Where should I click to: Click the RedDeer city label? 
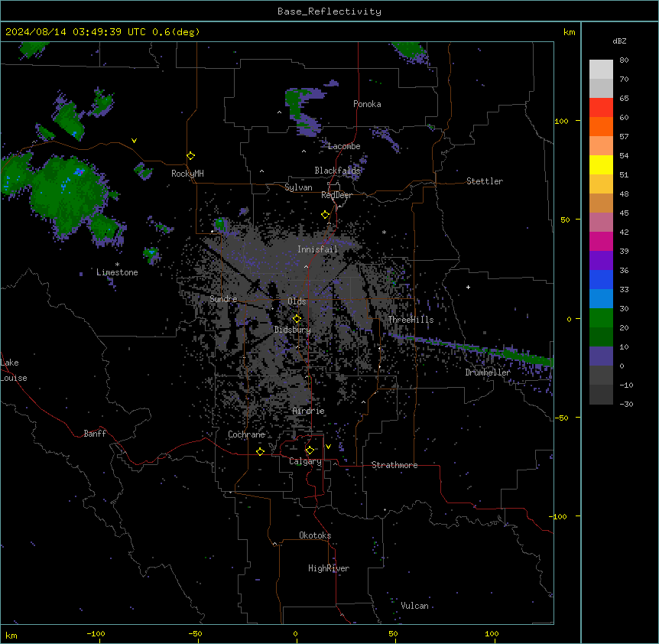click(336, 195)
